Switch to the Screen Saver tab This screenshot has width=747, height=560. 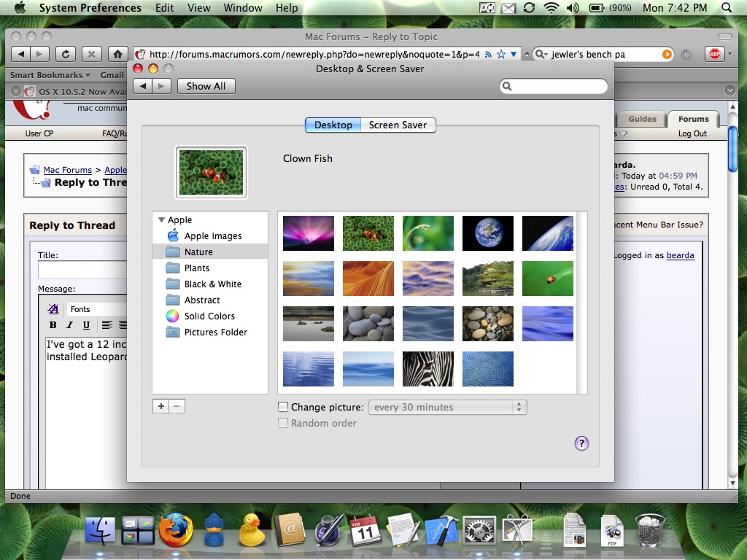(x=398, y=125)
